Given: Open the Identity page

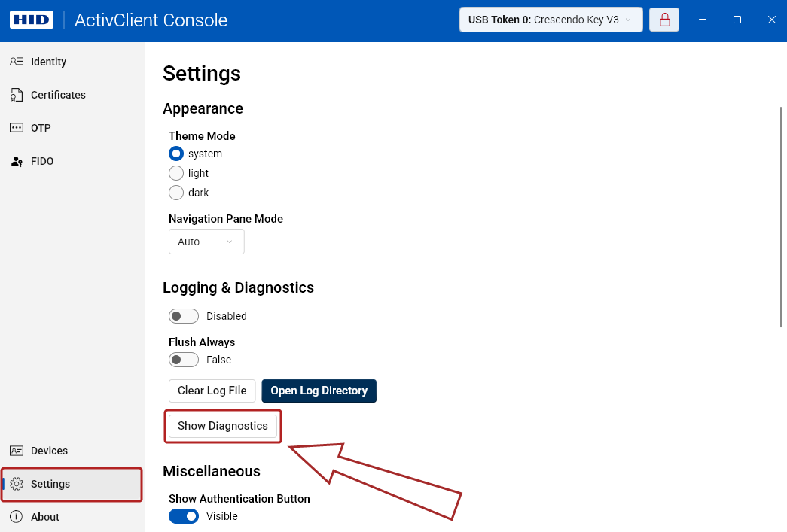Looking at the screenshot, I should [72, 62].
